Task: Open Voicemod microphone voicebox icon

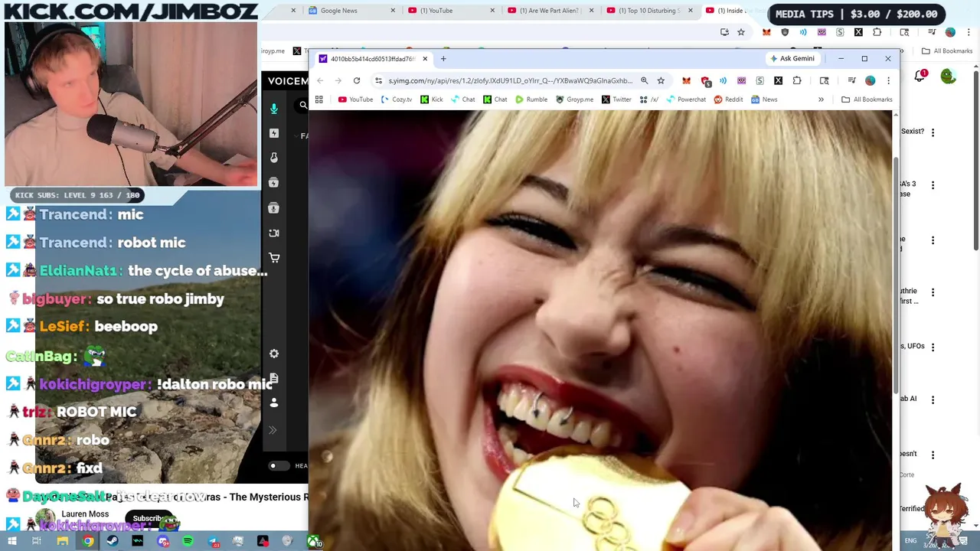Action: pos(274,108)
